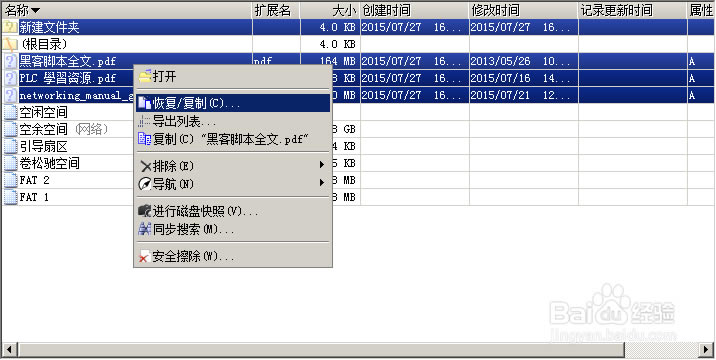
Task: Sort by the 属性 column header
Action: [701, 10]
